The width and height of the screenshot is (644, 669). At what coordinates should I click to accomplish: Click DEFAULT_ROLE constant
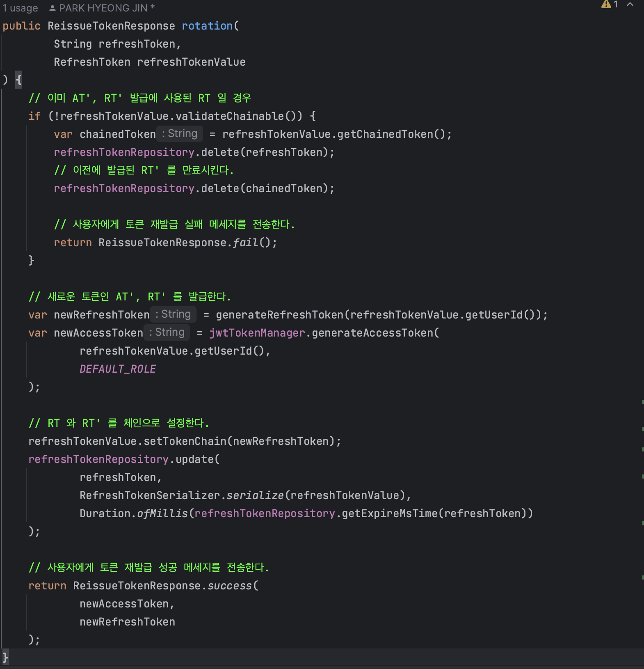point(118,369)
